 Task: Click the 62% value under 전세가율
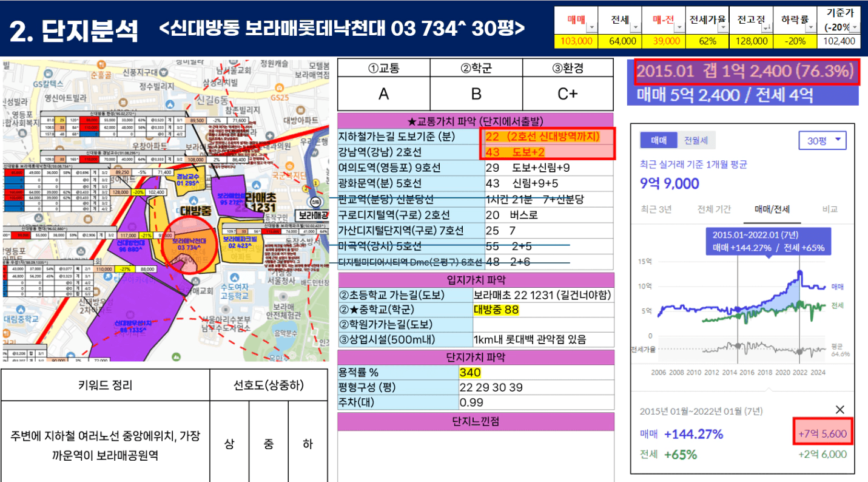pyautogui.click(x=707, y=42)
